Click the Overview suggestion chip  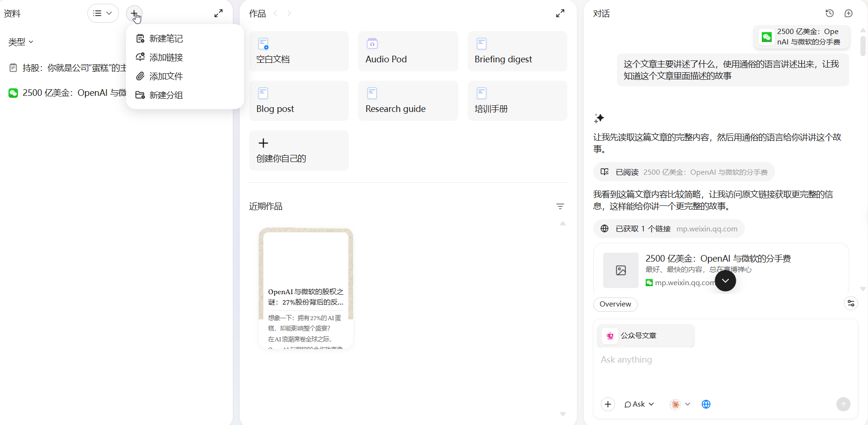(615, 304)
